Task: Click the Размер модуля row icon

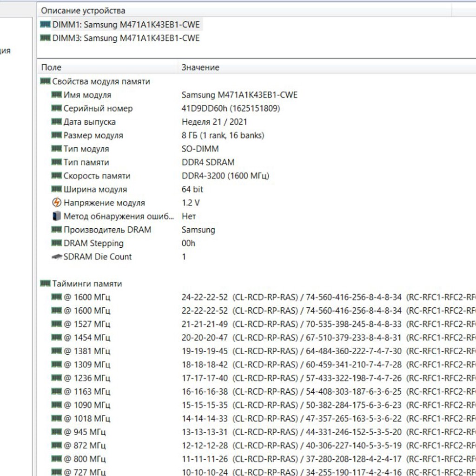Action: (x=56, y=135)
